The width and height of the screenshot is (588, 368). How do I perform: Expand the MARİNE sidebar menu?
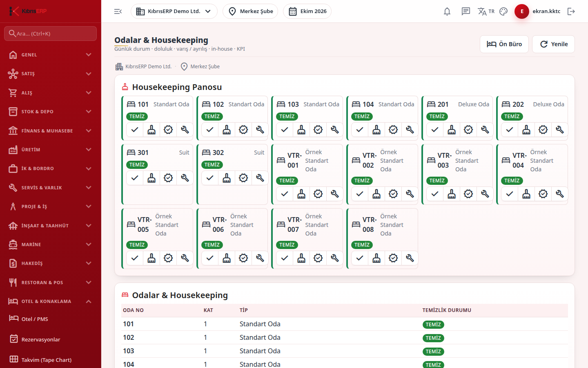click(x=51, y=245)
